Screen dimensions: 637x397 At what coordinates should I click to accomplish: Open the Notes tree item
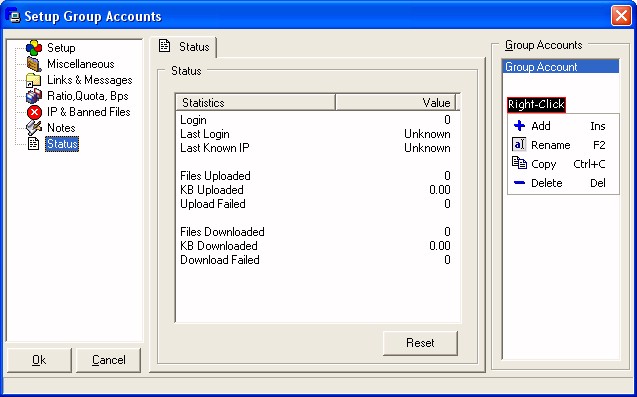pos(61,128)
